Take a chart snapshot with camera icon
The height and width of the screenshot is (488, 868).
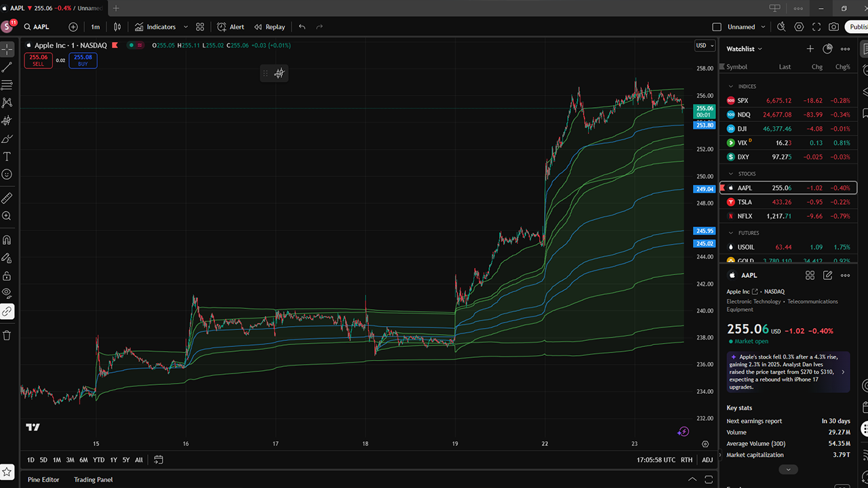tap(833, 27)
